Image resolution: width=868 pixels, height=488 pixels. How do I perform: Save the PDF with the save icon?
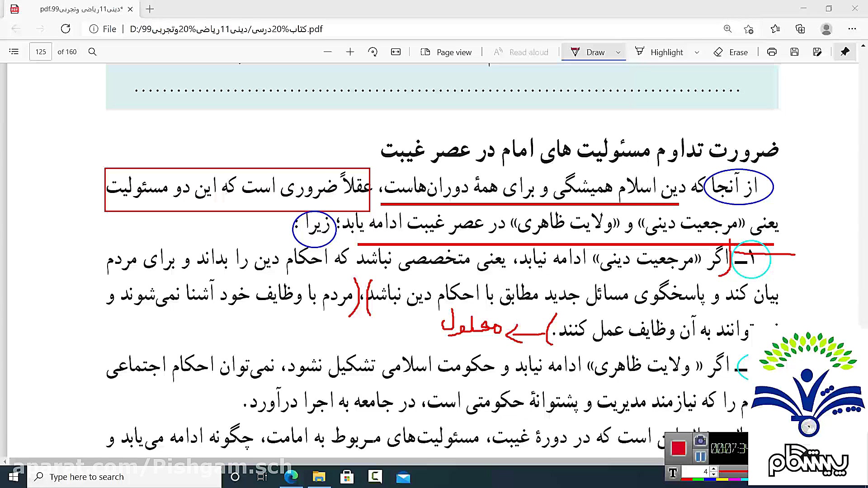[794, 52]
